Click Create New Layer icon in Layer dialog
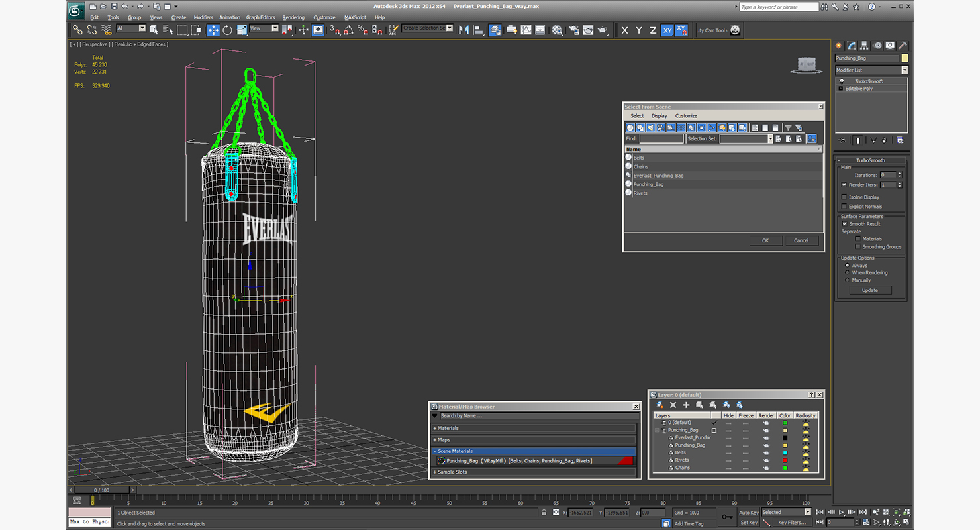Viewport: 980px width, 530px height. coord(660,405)
